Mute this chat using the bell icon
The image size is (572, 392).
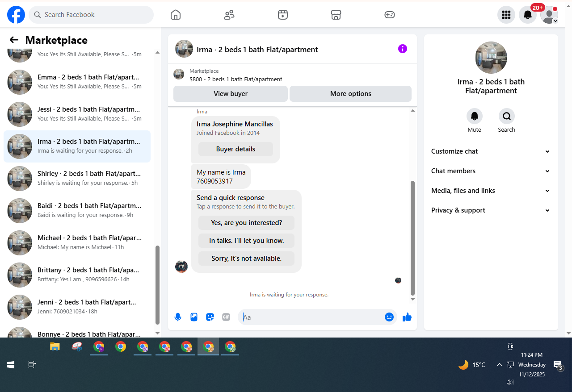475,116
